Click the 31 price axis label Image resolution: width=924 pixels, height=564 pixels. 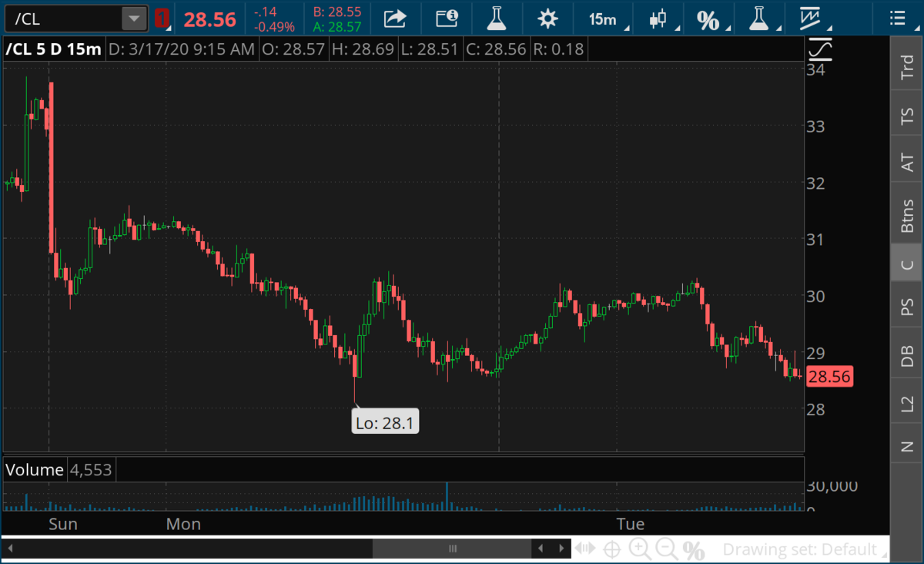[816, 239]
